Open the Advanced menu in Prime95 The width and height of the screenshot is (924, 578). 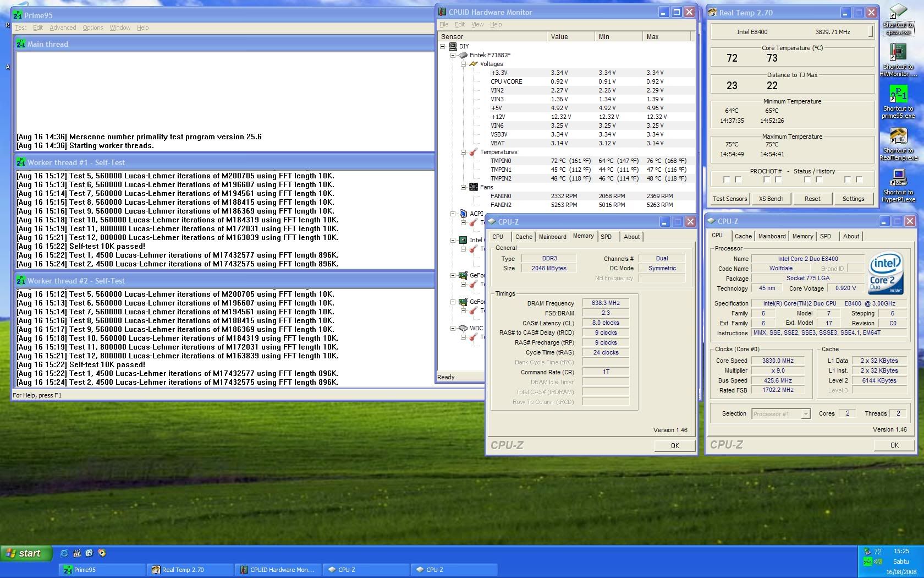click(63, 28)
